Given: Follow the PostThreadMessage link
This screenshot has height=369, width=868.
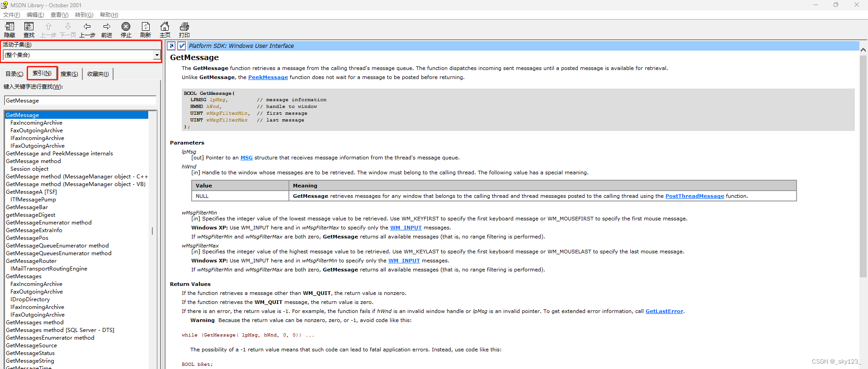Looking at the screenshot, I should pos(694,196).
